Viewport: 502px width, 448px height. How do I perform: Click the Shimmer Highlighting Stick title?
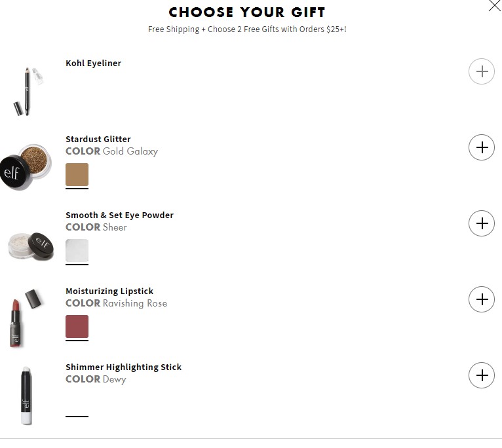[x=124, y=367]
